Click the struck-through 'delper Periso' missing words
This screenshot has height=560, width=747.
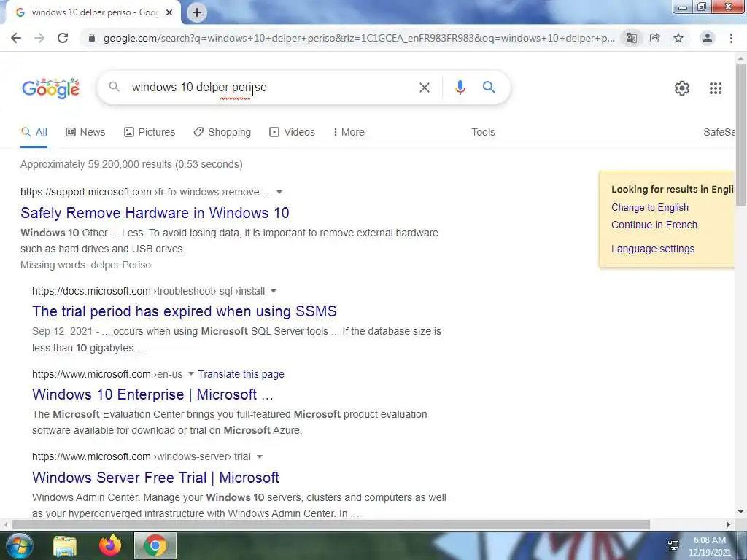[x=120, y=265]
